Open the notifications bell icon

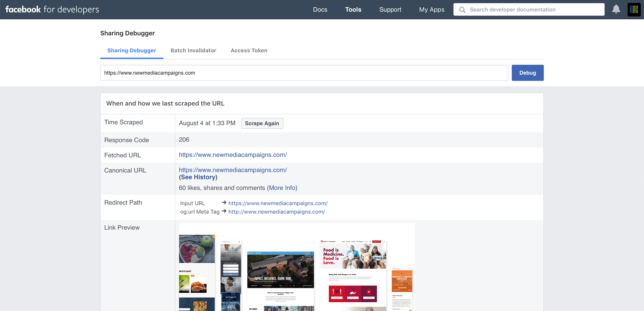click(616, 9)
